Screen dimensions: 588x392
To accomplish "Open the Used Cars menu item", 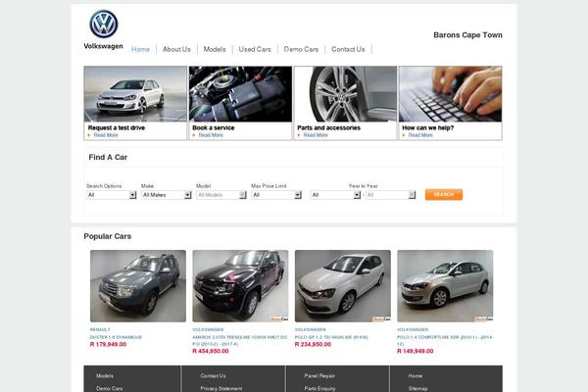I will click(255, 50).
